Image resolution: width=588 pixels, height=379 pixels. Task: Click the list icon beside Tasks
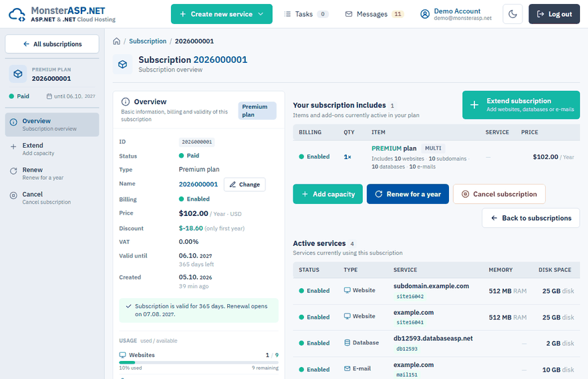(x=287, y=14)
